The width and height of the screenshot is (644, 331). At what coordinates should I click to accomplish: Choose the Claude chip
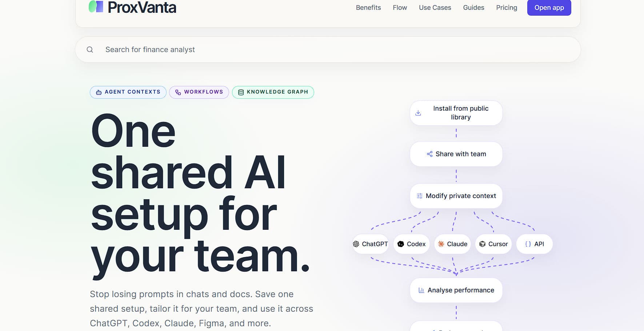coord(453,244)
